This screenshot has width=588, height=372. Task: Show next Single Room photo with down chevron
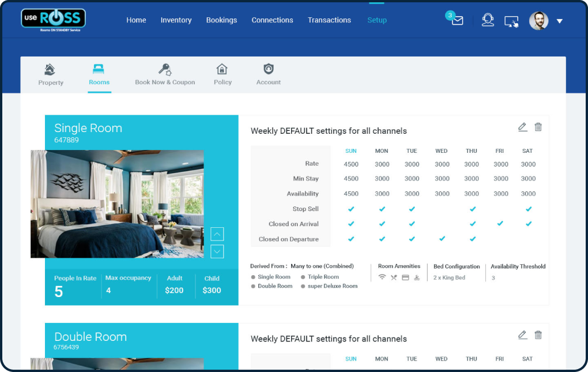point(217,251)
